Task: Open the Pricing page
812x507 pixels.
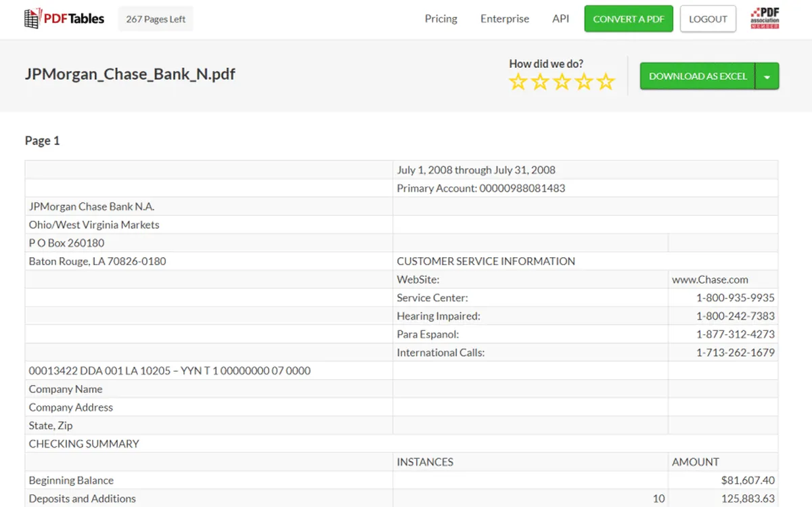Action: click(441, 19)
